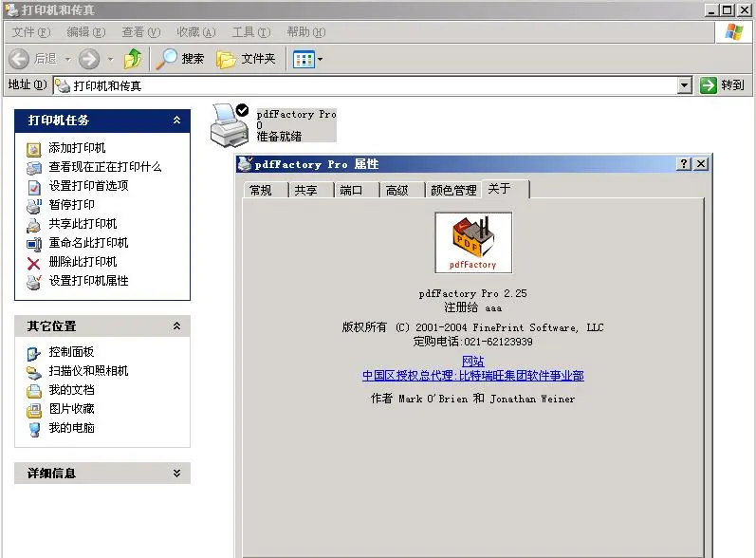The width and height of the screenshot is (756, 558).
Task: Switch to the 共享 tab
Action: [311, 190]
